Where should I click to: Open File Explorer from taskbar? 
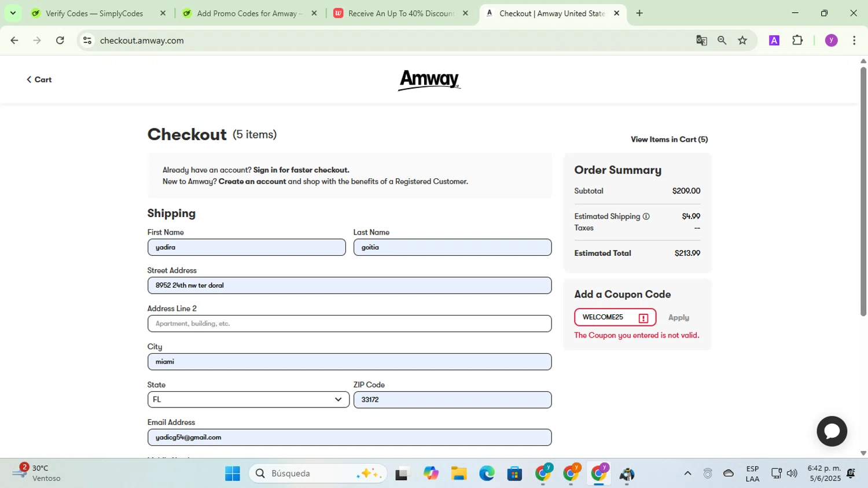(459, 474)
